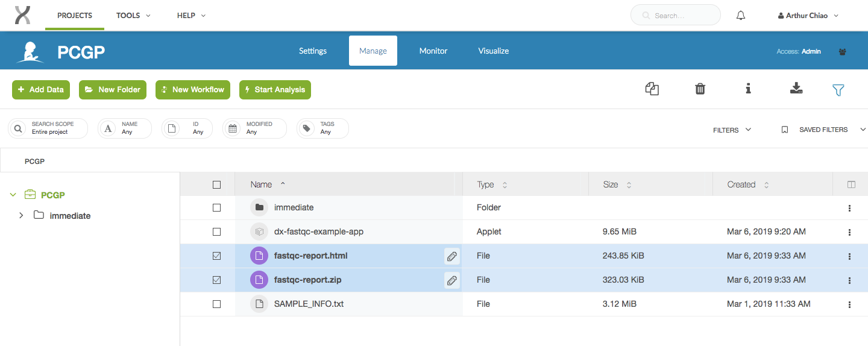This screenshot has width=868, height=346.
Task: Click the column chooser icon in header
Action: pyautogui.click(x=851, y=184)
